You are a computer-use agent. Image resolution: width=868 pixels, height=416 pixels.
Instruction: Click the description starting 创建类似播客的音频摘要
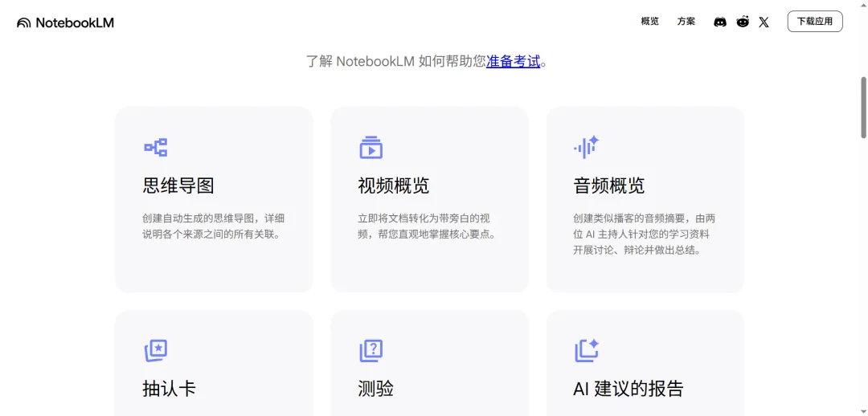644,234
